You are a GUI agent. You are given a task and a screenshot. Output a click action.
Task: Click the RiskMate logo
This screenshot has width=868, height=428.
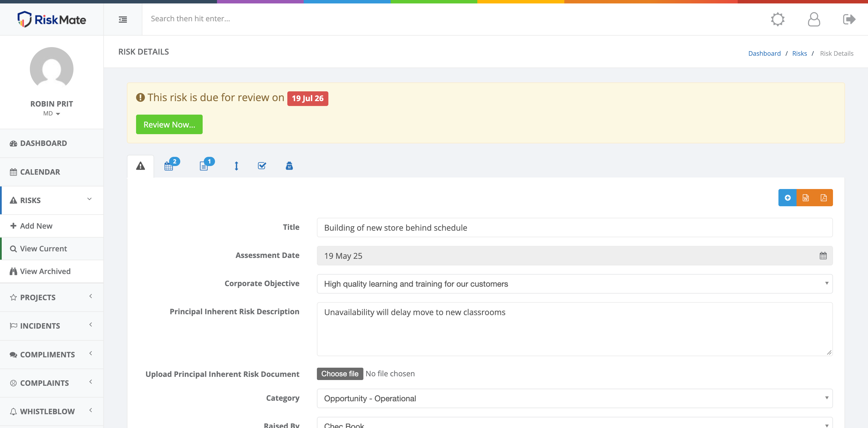pyautogui.click(x=52, y=19)
